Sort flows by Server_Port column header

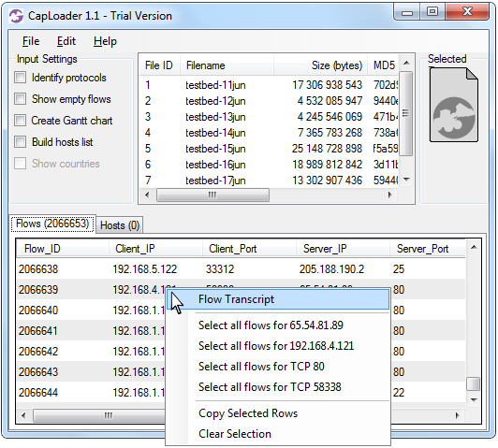coord(428,249)
